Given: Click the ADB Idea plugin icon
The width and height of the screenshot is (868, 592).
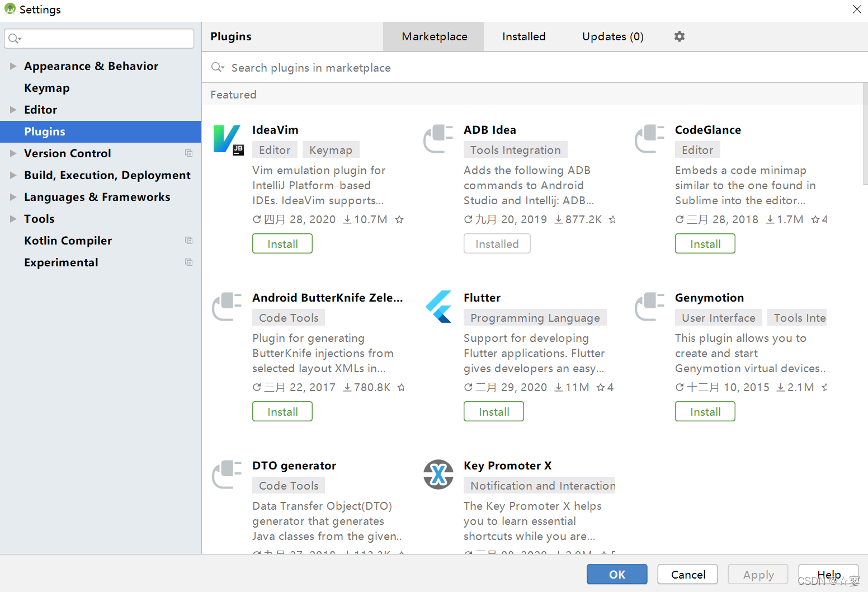Looking at the screenshot, I should click(438, 139).
